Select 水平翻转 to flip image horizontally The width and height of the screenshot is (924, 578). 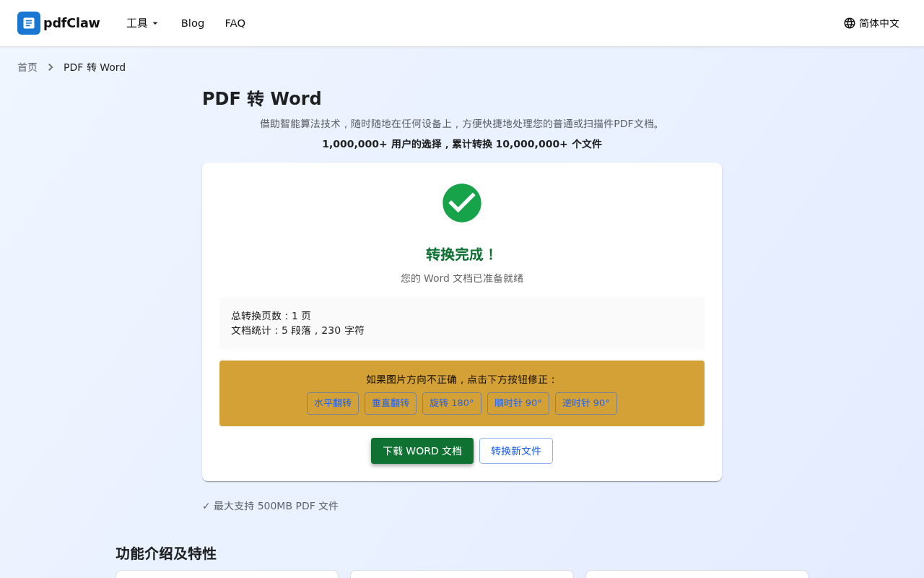point(333,403)
